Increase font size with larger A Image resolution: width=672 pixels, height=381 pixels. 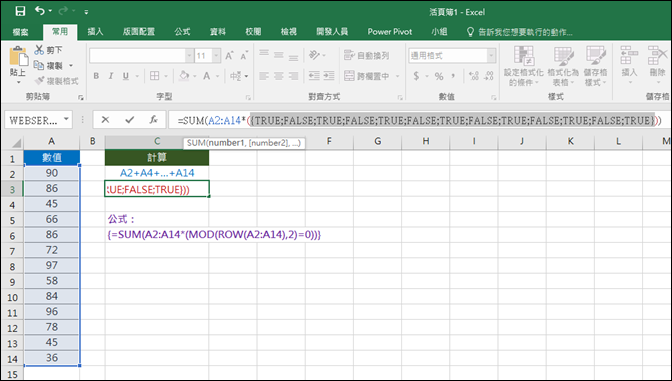click(229, 56)
